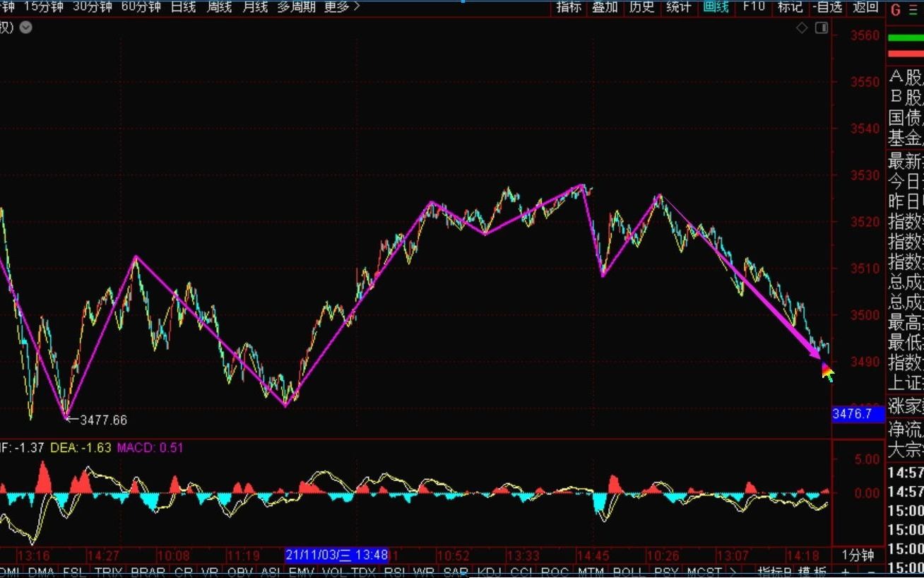The height and width of the screenshot is (578, 924).
Task: Click the 指标B button
Action: coord(774,572)
